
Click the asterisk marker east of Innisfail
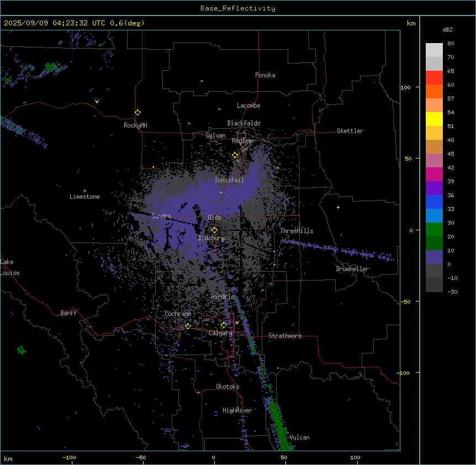click(x=277, y=167)
